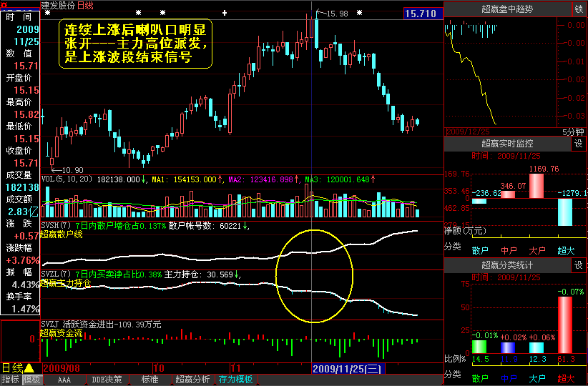Select the 标准 template tab
Screen dimensions: 588x386
click(150, 380)
